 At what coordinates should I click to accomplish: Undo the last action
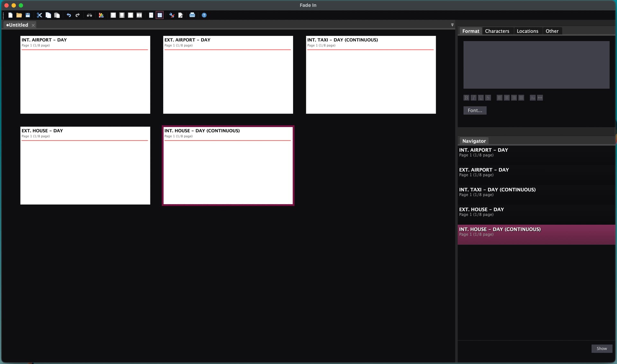tap(68, 15)
